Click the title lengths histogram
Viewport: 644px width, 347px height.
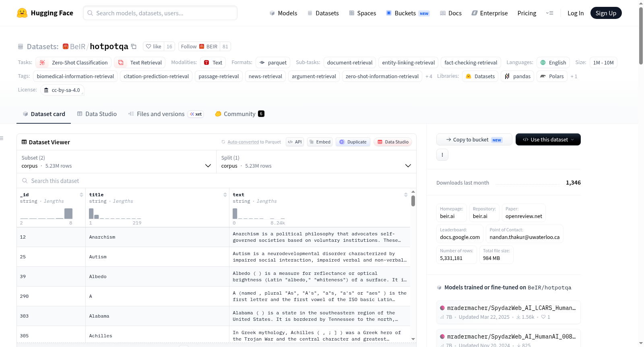click(115, 214)
